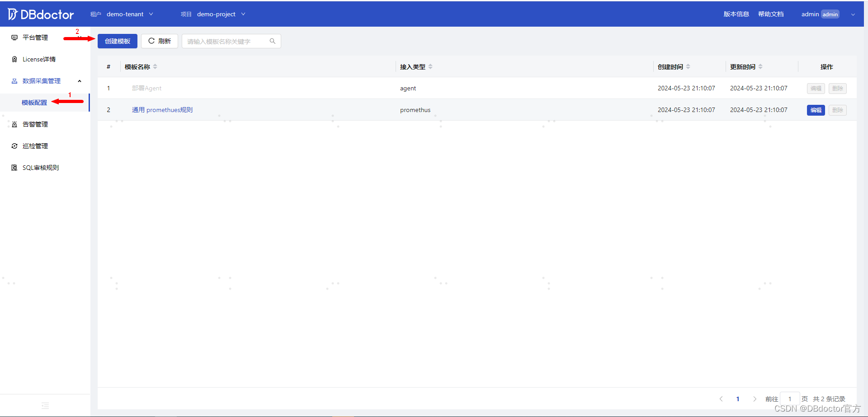Image resolution: width=868 pixels, height=417 pixels.
Task: Open the admin user menu chevron
Action: coord(853,14)
